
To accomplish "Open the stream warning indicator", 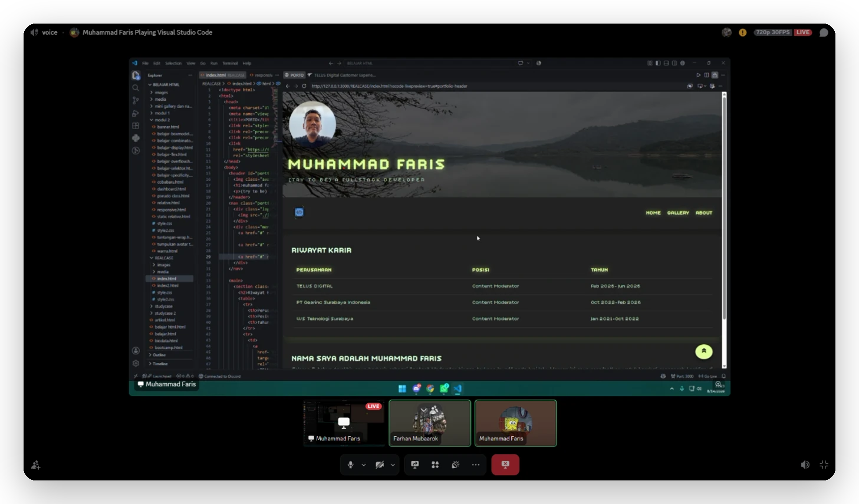I will pos(743,32).
